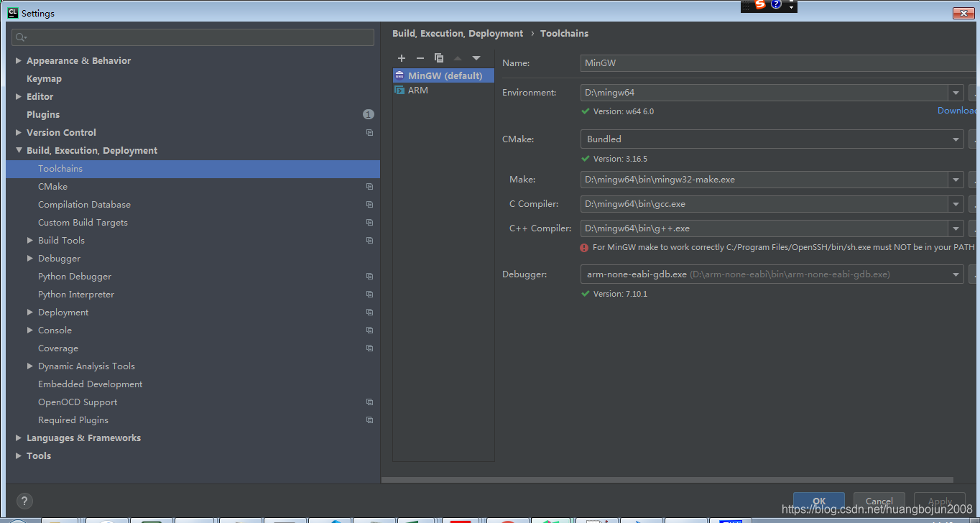Open the Debugger selection dropdown
This screenshot has width=980, height=523.
click(x=956, y=274)
